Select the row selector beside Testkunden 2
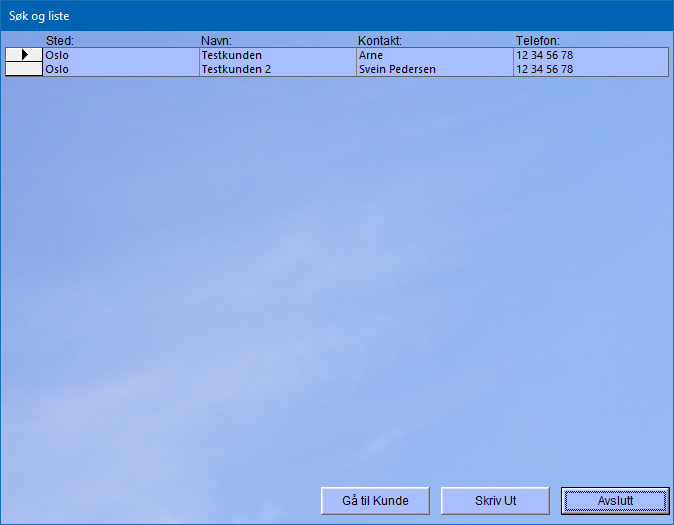 24,69
